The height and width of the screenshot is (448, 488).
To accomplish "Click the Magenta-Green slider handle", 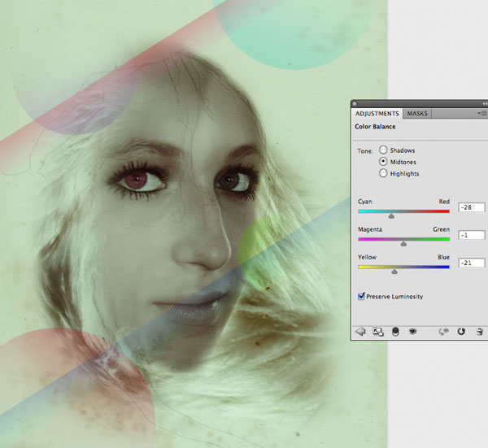I will 403,244.
